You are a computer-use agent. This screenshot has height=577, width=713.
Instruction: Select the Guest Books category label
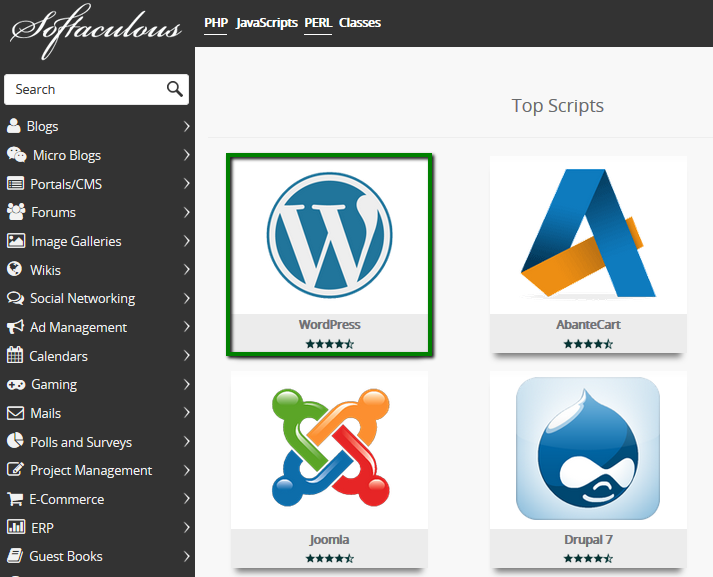click(65, 557)
